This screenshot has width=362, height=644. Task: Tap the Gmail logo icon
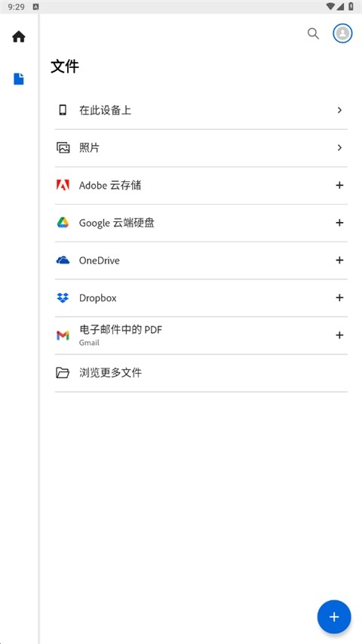[63, 335]
